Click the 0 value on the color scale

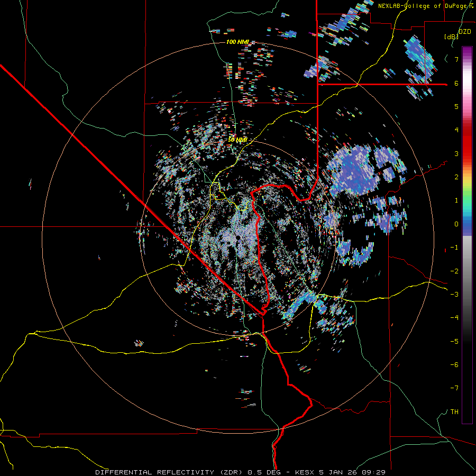coord(456,224)
